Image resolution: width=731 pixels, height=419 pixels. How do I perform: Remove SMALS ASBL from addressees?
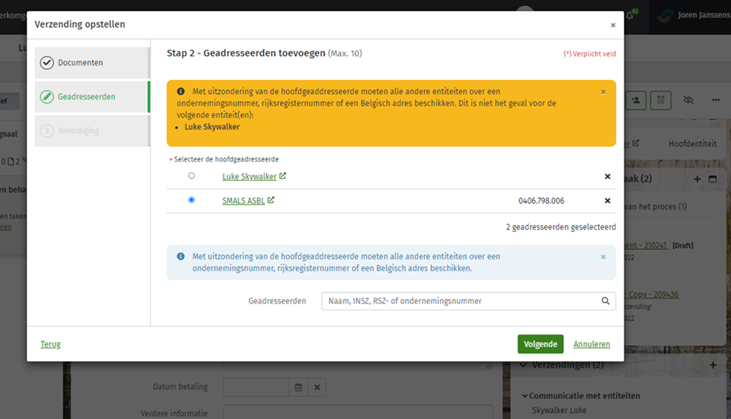(x=607, y=200)
